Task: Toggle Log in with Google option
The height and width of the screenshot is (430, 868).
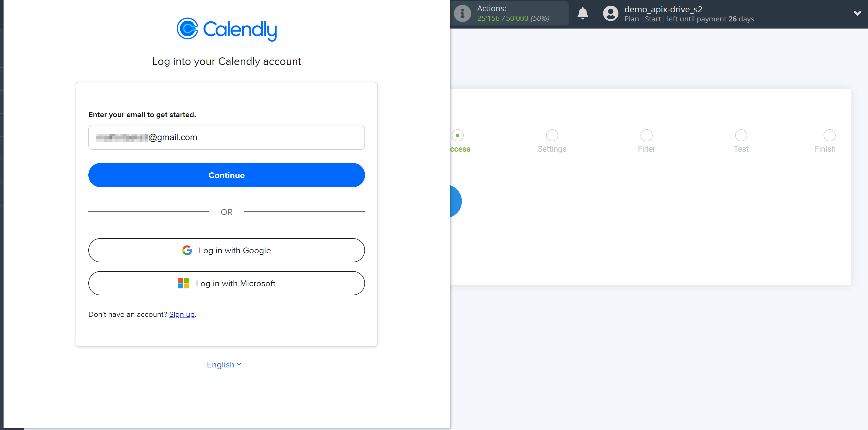Action: click(x=227, y=250)
